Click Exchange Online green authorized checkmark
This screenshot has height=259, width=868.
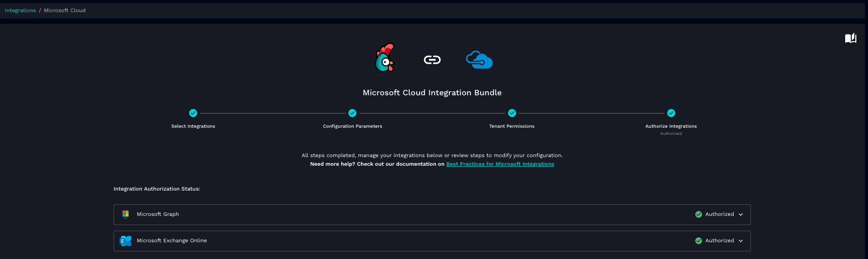(699, 241)
